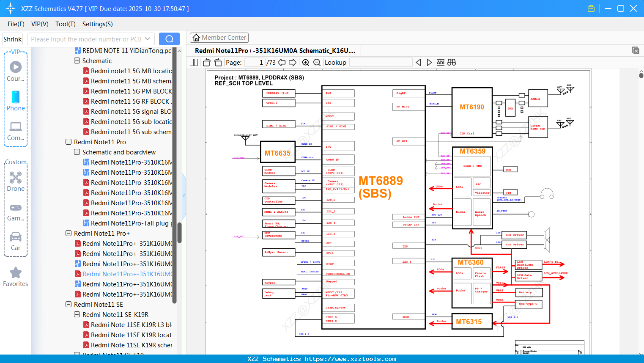Select the Phone category in the sidebar
This screenshot has height=363, width=644.
pyautogui.click(x=16, y=102)
